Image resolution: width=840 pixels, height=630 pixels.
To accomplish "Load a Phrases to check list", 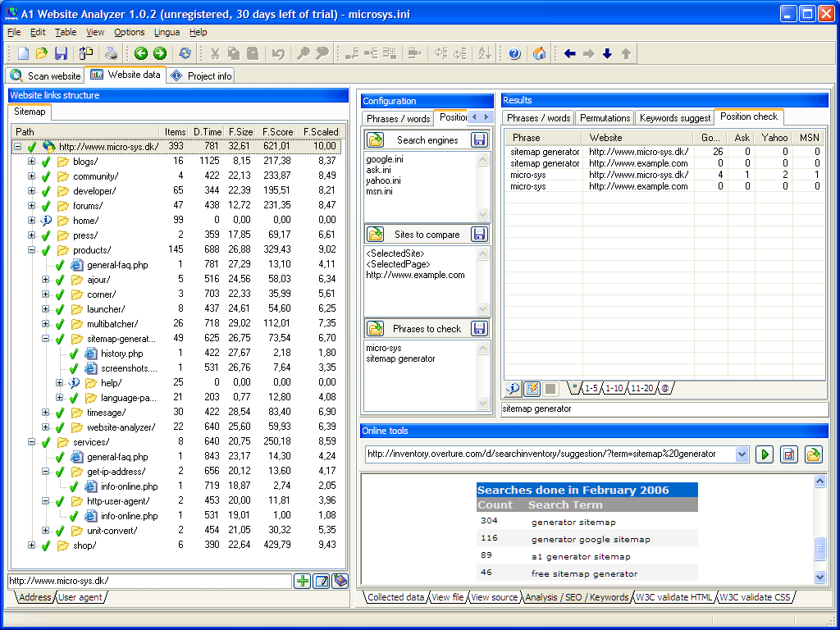I will [375, 328].
